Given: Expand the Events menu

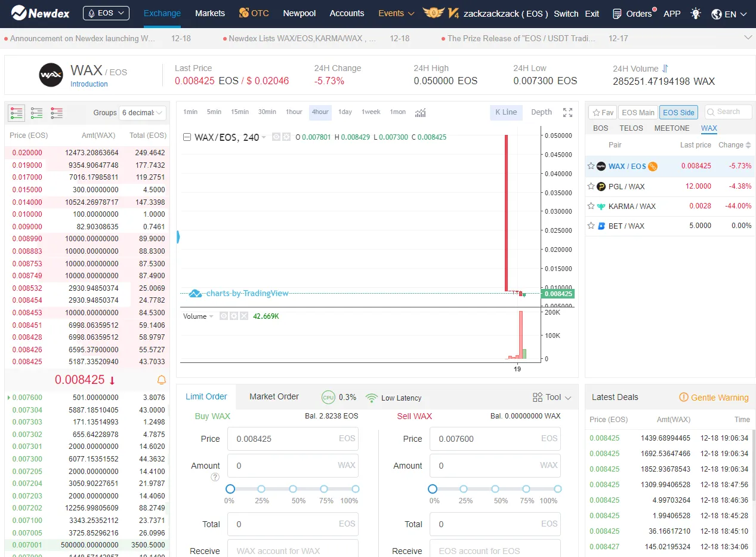Looking at the screenshot, I should tap(396, 13).
